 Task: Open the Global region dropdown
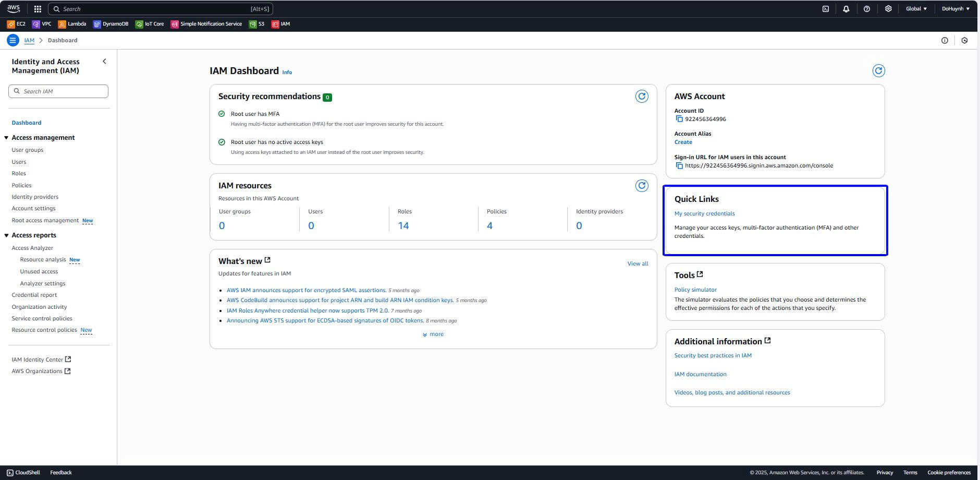point(916,9)
